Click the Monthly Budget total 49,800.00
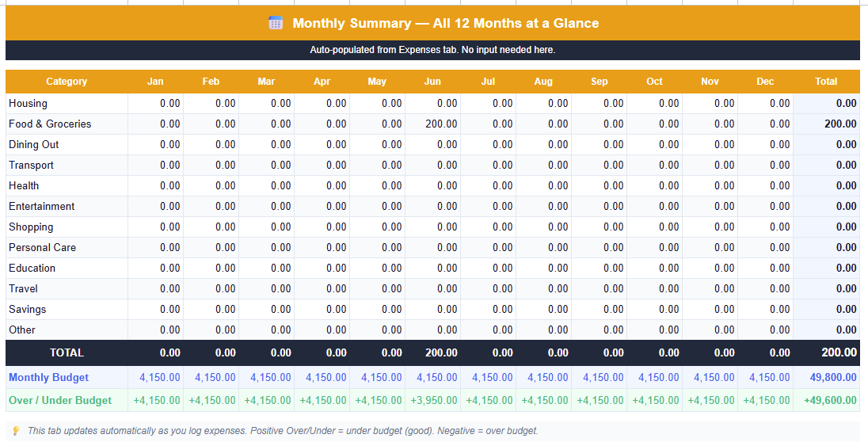The image size is (868, 442). 827,378
